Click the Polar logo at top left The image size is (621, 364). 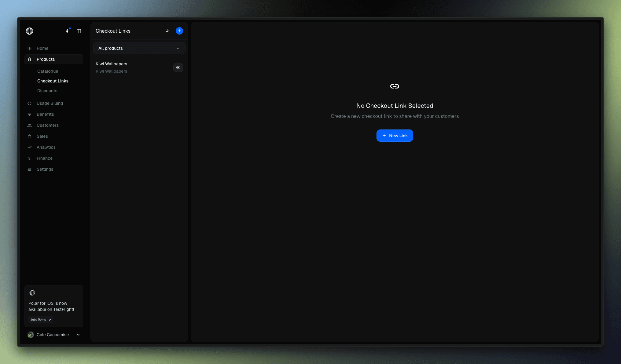coord(30,31)
